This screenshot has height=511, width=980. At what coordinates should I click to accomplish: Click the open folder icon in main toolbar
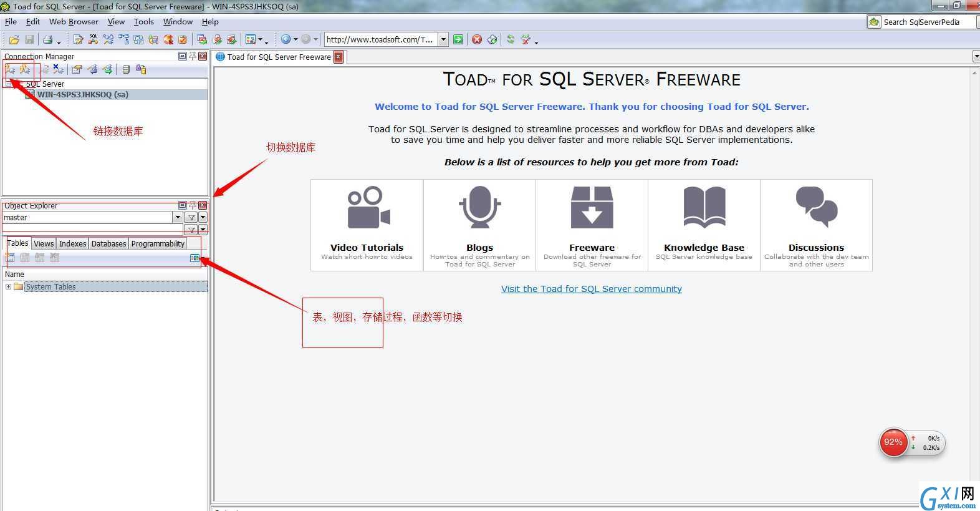click(14, 39)
